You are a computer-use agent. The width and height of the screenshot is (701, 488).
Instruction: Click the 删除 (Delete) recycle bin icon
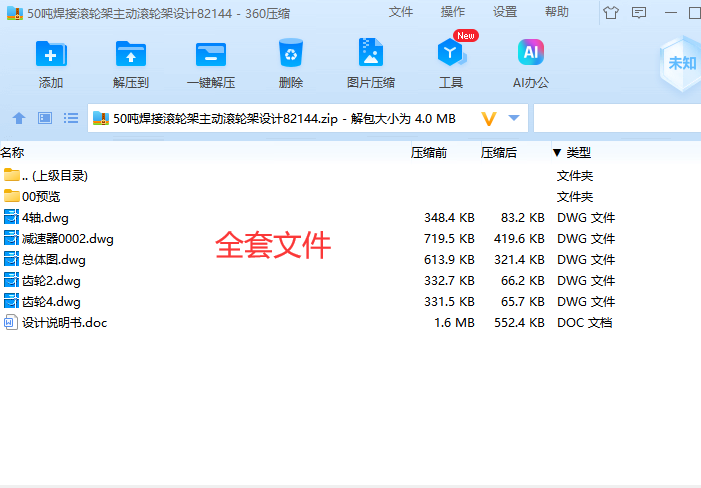coord(291,53)
